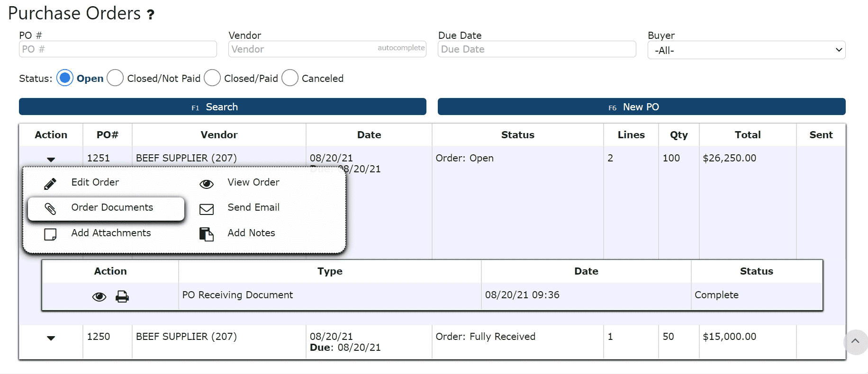Screen dimensions: 868x374
Task: Choose Add Notes from the action menu
Action: click(x=251, y=233)
